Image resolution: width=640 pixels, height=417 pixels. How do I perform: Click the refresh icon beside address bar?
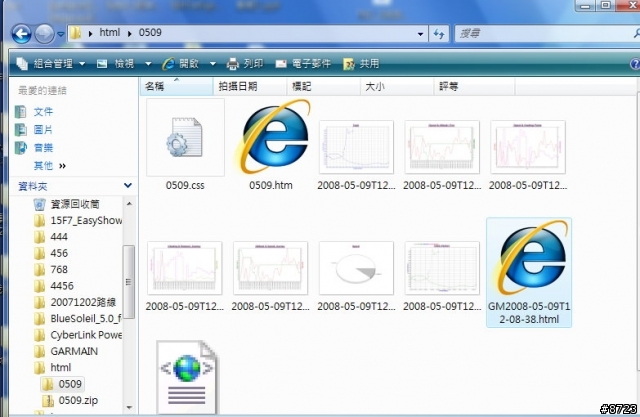[439, 34]
